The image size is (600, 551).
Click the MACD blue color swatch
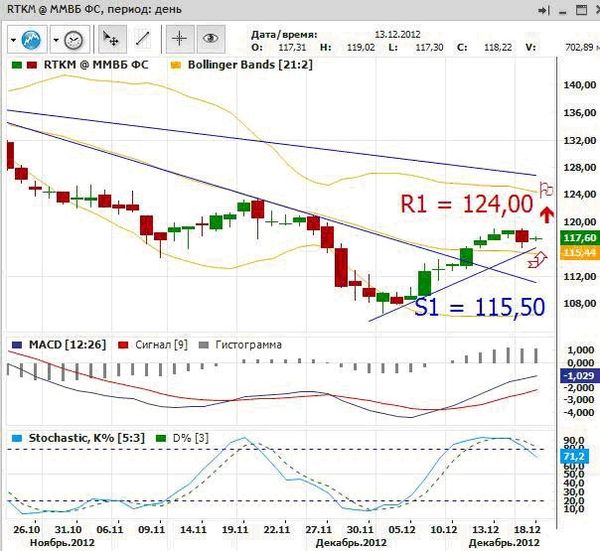point(17,345)
